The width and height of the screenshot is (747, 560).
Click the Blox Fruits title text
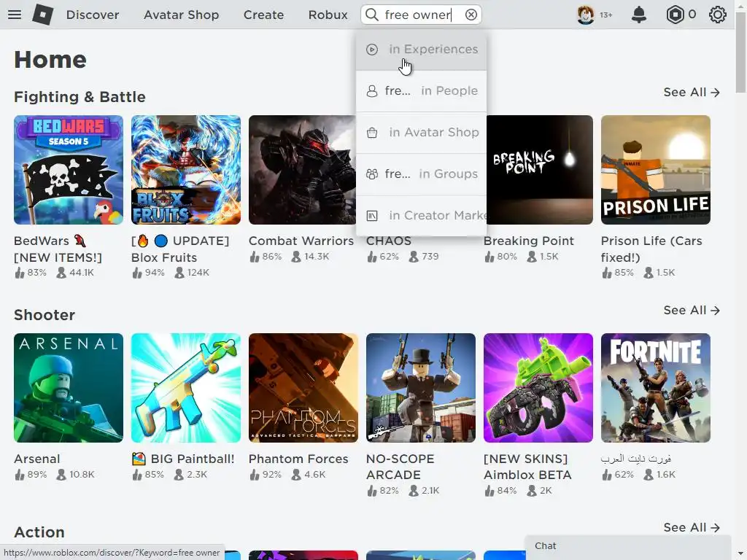[180, 249]
